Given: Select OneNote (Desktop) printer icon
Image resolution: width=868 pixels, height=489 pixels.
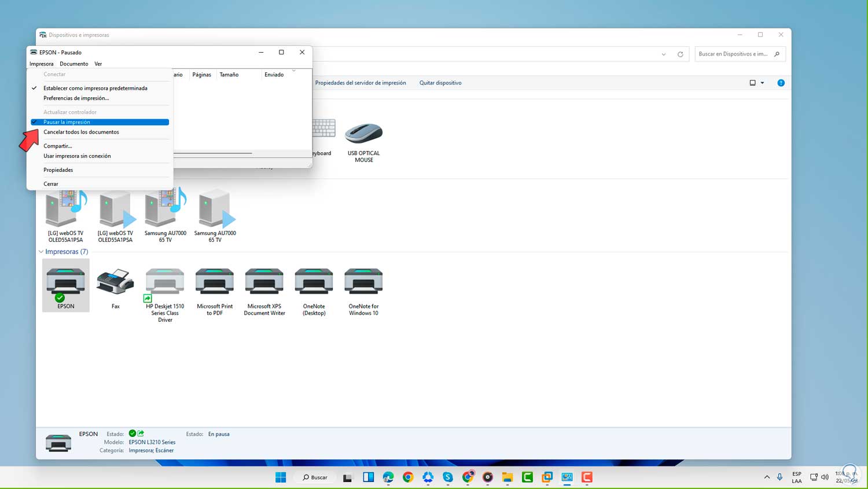Looking at the screenshot, I should [x=314, y=291].
